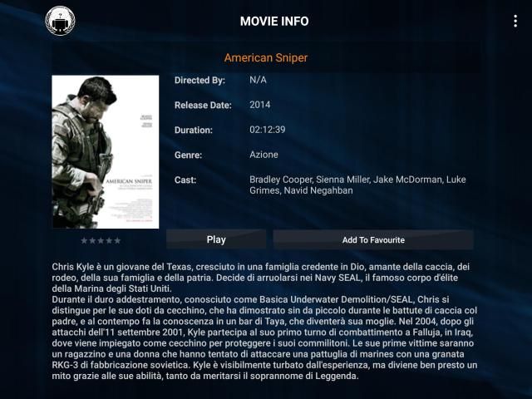Click the Release Date label
532x399 pixels.
pos(202,106)
